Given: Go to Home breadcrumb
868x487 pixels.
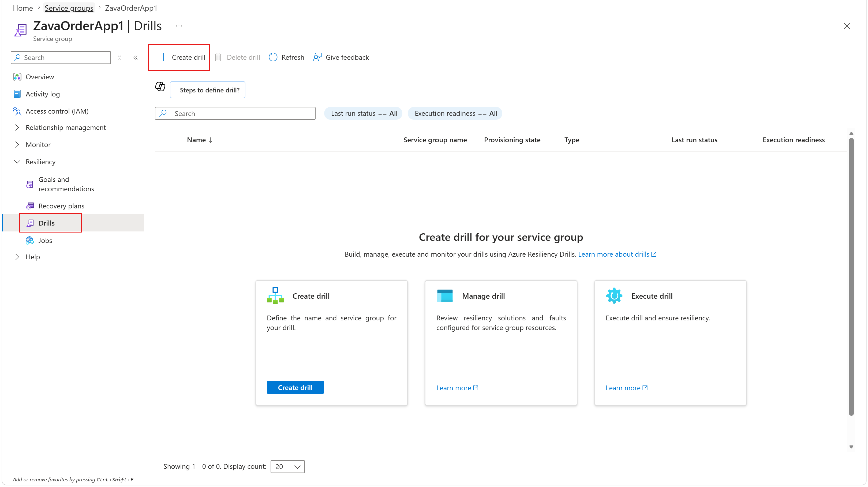Looking at the screenshot, I should tap(23, 8).
